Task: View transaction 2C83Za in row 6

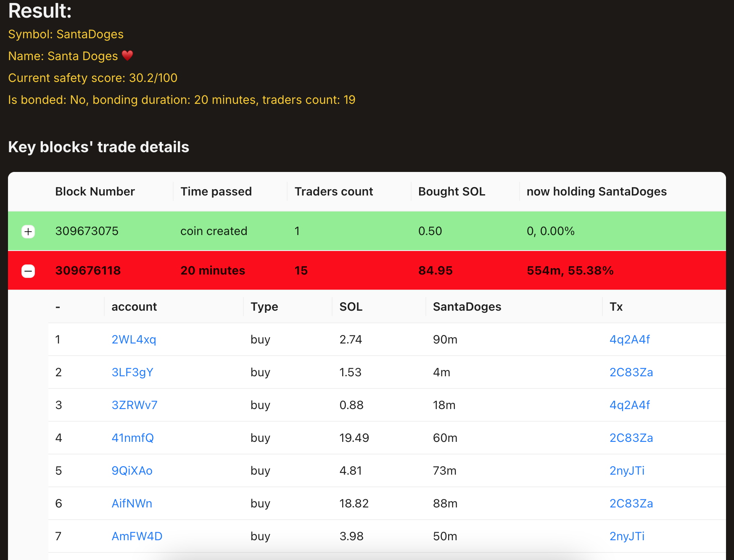Action: 631,504
